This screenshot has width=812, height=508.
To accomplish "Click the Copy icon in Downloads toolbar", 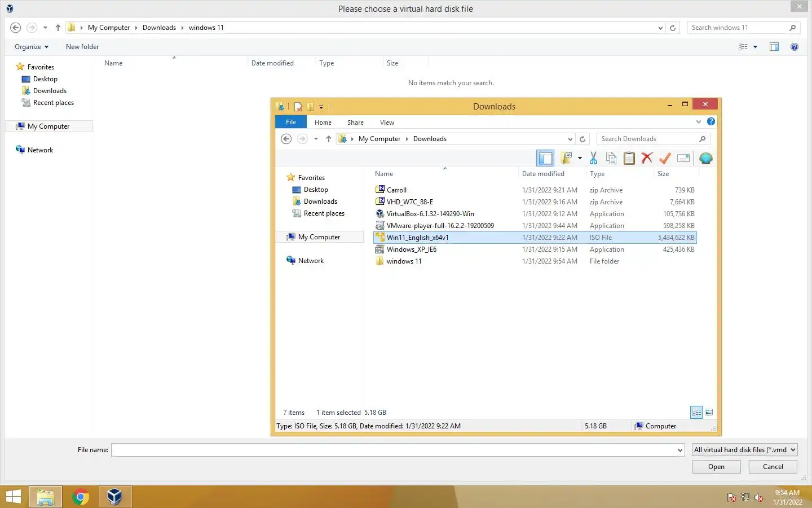I will (611, 159).
